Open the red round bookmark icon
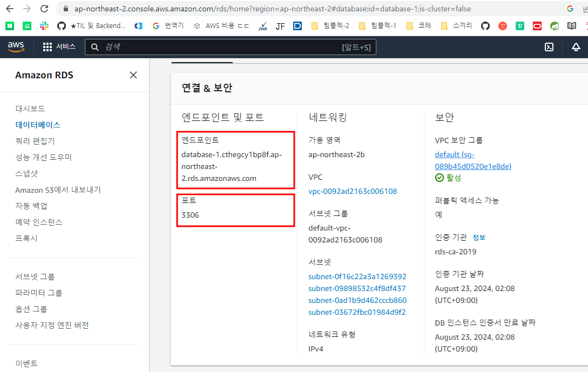The image size is (588, 372). click(503, 25)
